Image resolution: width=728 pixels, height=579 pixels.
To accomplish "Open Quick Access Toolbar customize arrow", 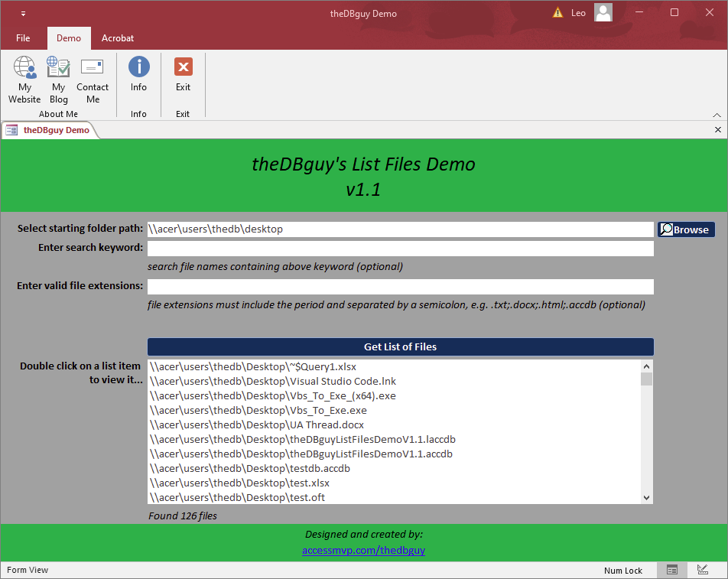I will point(23,14).
